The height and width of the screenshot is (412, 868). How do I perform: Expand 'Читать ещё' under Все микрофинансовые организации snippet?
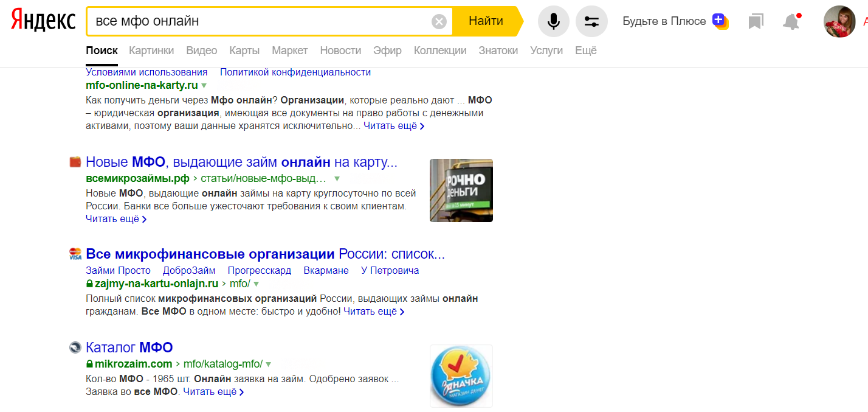point(374,312)
